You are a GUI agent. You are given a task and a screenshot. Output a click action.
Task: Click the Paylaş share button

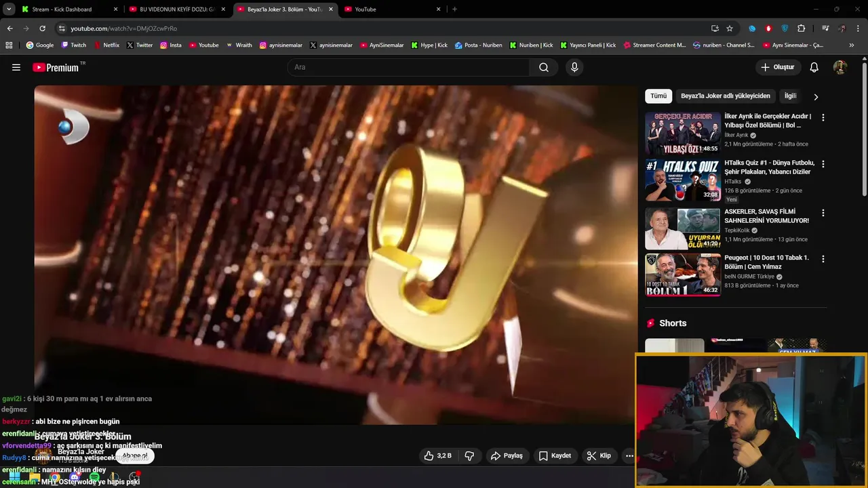[507, 455]
